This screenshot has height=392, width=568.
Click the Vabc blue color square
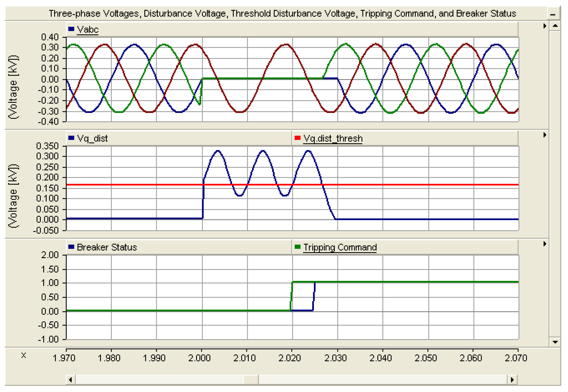[71, 29]
